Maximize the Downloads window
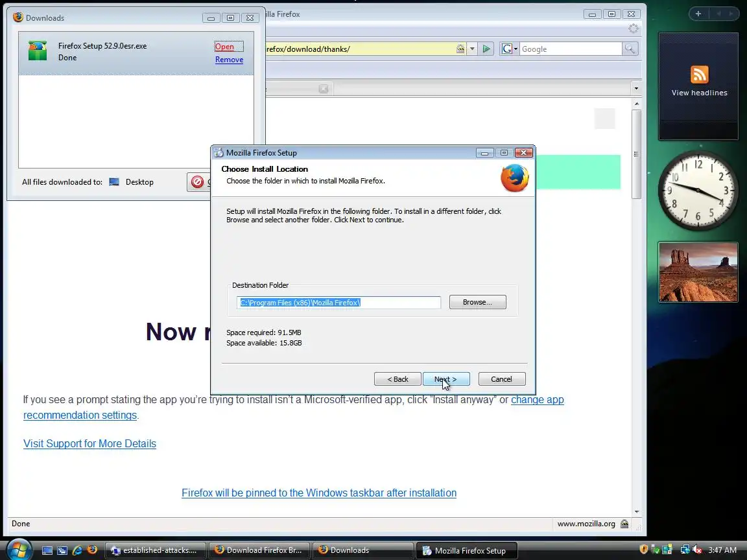Image resolution: width=747 pixels, height=560 pixels. tap(231, 18)
